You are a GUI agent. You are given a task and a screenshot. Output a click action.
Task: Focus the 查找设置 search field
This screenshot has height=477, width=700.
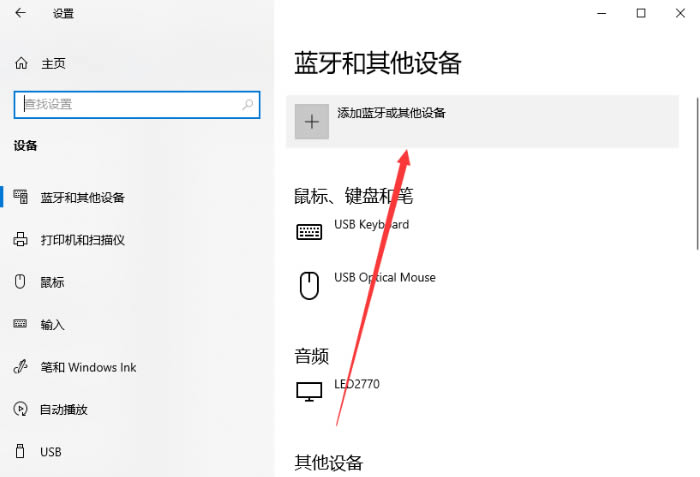pyautogui.click(x=137, y=105)
